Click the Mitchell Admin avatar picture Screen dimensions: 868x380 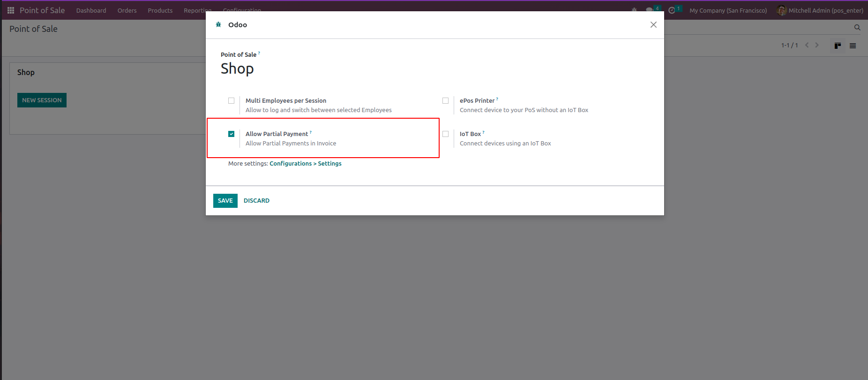point(781,10)
